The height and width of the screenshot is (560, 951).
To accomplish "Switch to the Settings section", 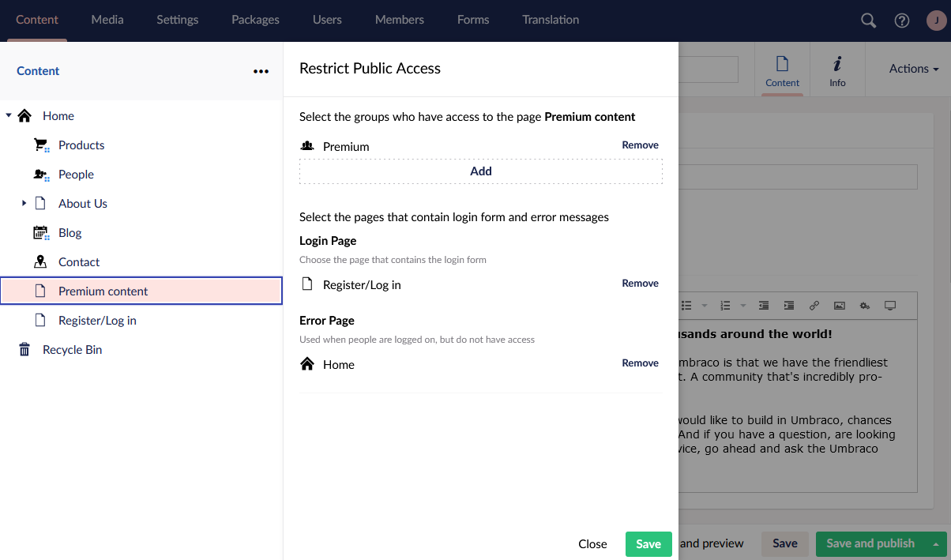I will coord(177,20).
